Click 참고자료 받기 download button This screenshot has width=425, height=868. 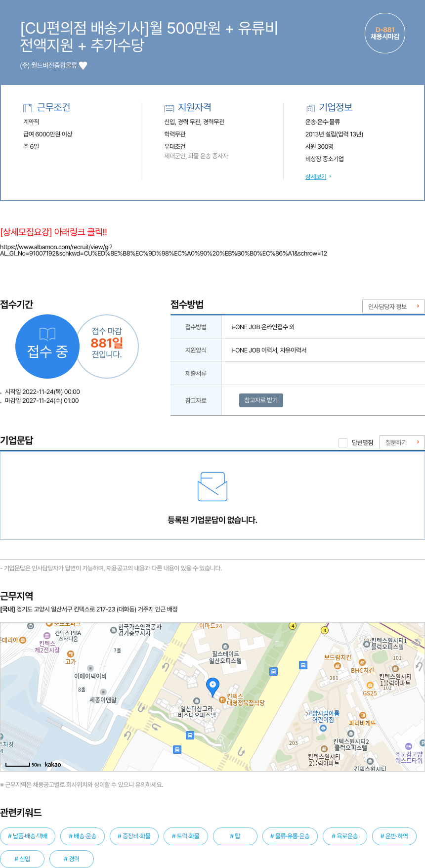coord(261,400)
